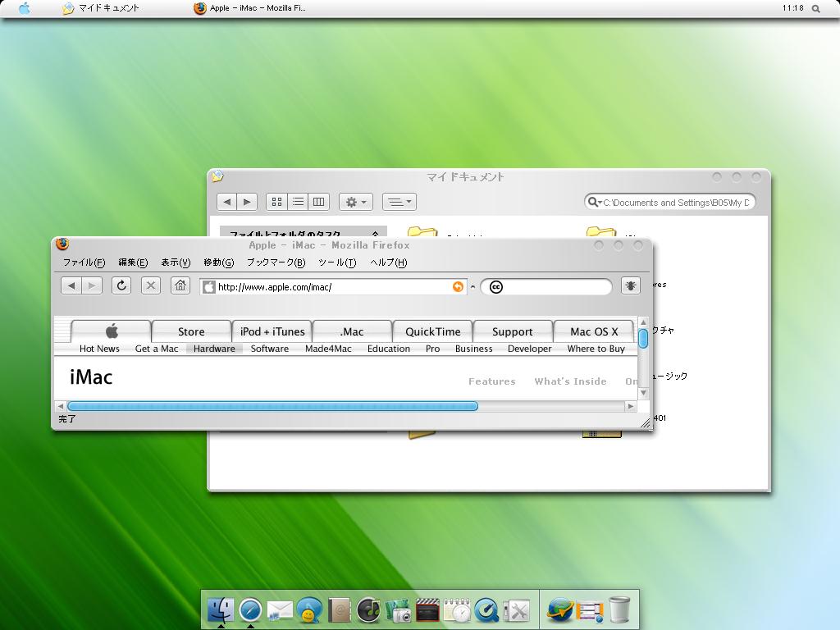Open System Preferences tools icon in dock
The image size is (840, 630).
[x=517, y=610]
